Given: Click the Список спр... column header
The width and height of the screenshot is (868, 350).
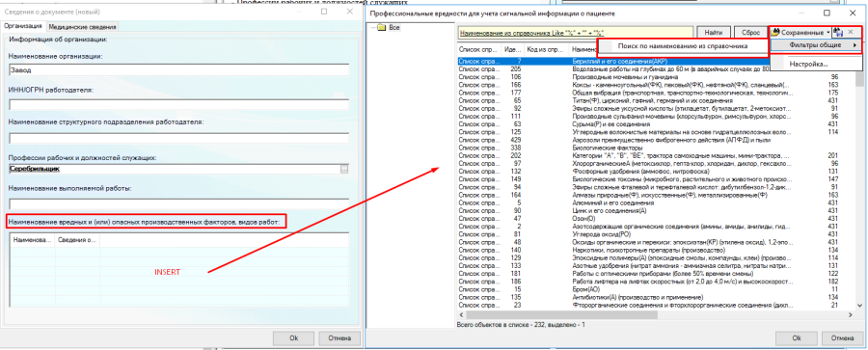Looking at the screenshot, I should pos(479,49).
